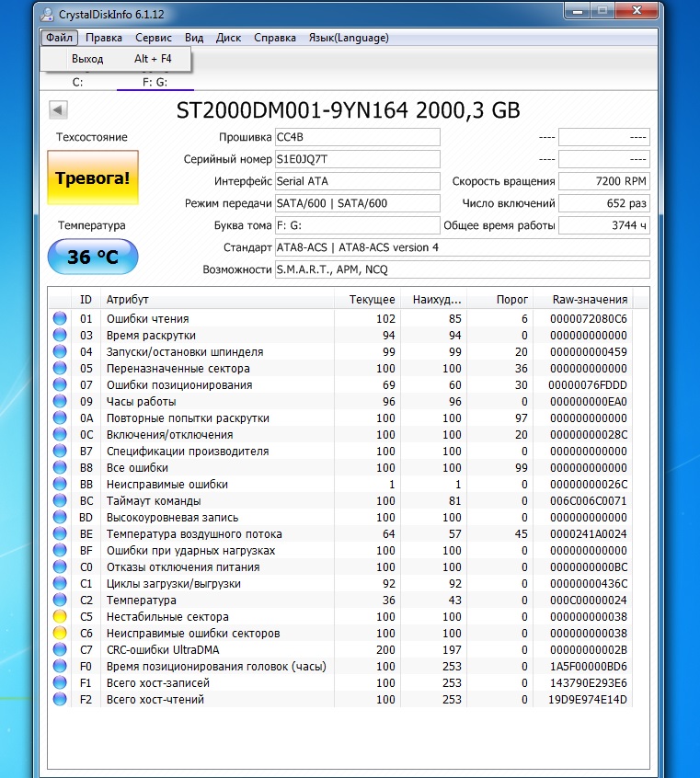This screenshot has width=700, height=778.
Task: Click the blue status icon for Температура row
Action: [x=60, y=601]
